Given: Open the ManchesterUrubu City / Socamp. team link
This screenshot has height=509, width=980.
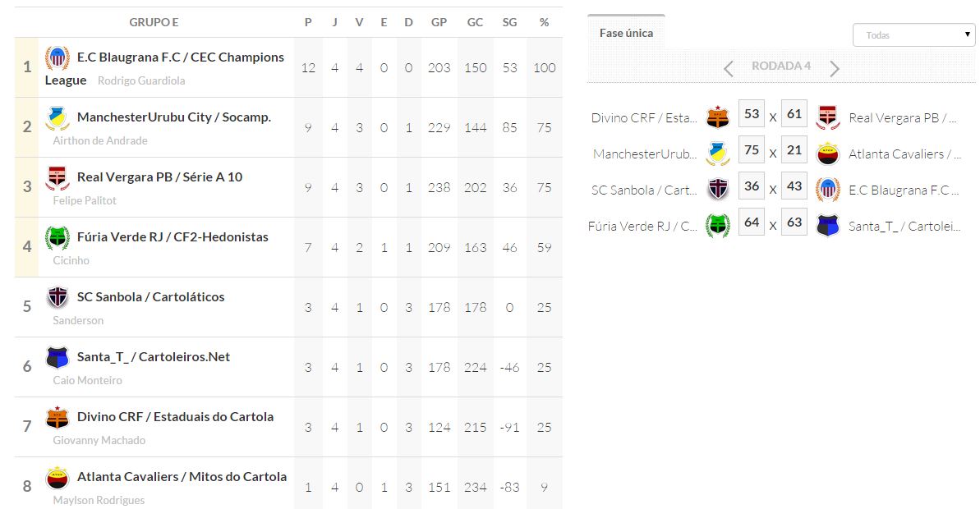Looking at the screenshot, I should 174,117.
